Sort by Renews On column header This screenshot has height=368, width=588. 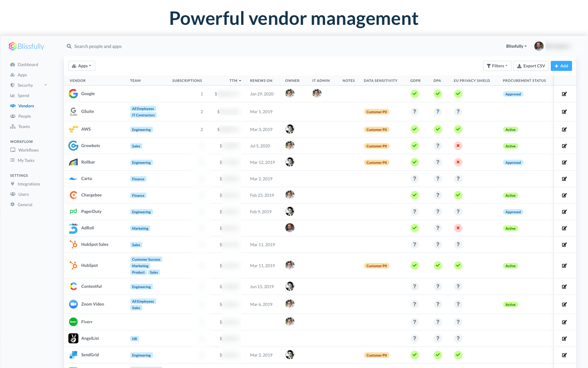coord(261,80)
